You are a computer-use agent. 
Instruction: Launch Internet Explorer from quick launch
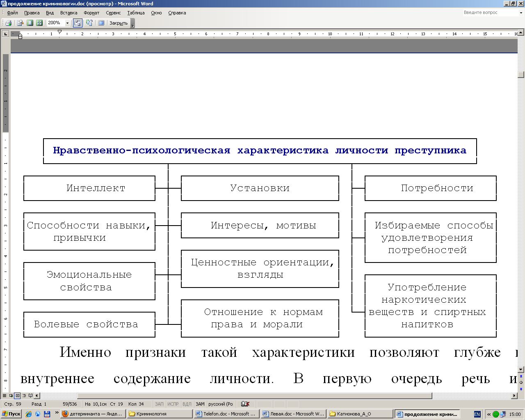[x=29, y=414]
